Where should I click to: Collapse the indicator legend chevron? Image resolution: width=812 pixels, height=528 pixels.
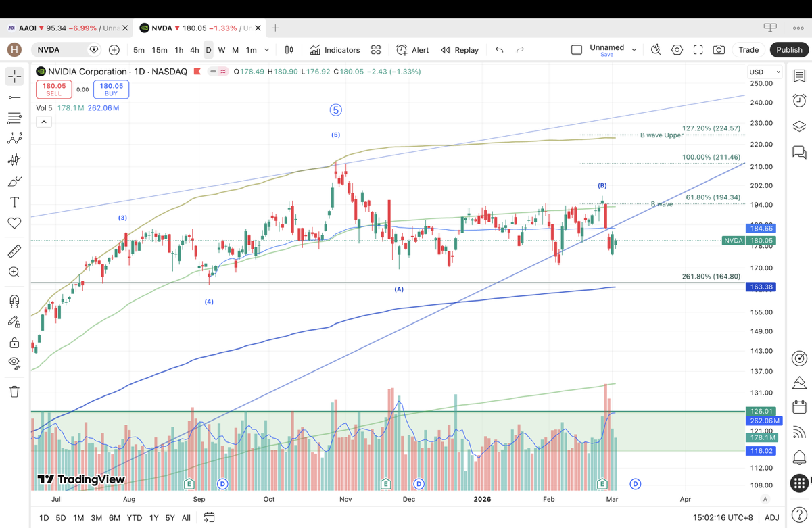pos(43,122)
